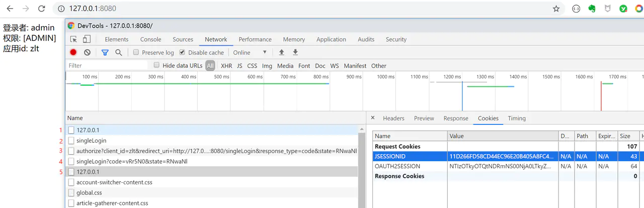Open the Headers detail tab
This screenshot has height=208, width=644.
[x=393, y=118]
